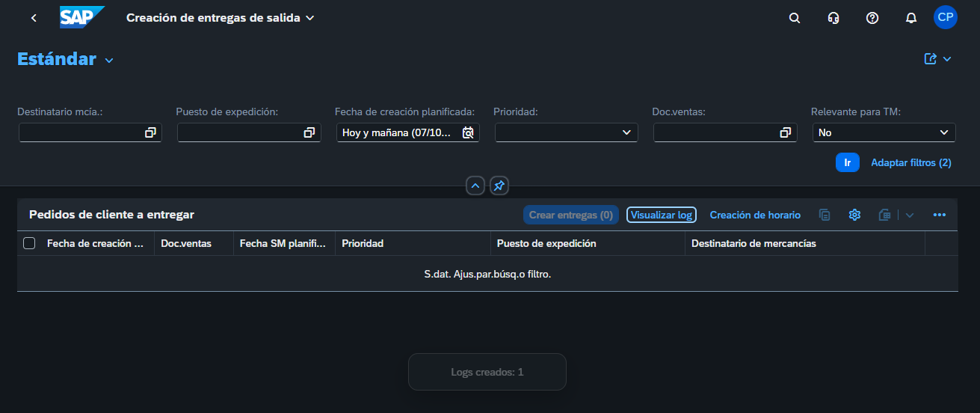980x413 pixels.
Task: Open date picker for Fecha de creación planificada
Action: pyautogui.click(x=468, y=132)
